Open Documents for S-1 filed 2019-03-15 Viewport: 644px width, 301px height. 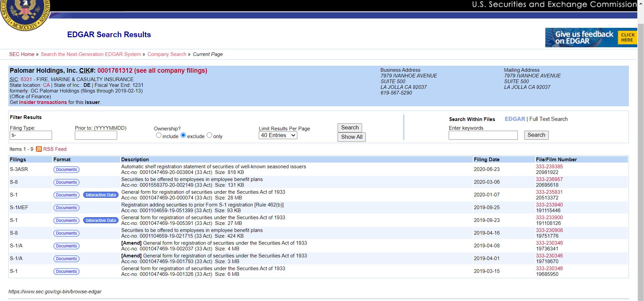click(66, 272)
